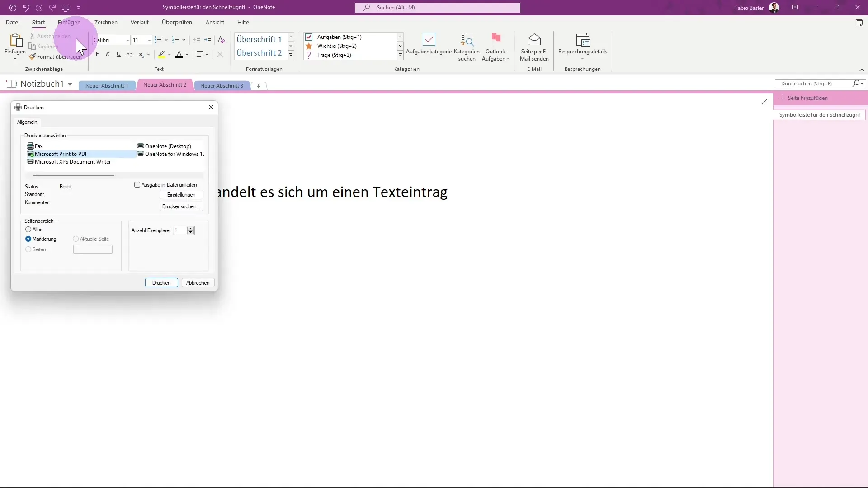
Task: Click Seite per E-Mail senden
Action: click(534, 47)
